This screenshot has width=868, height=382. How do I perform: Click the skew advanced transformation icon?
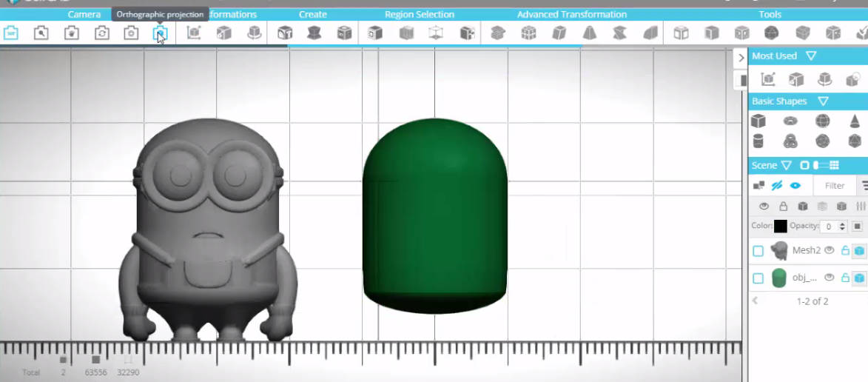tap(559, 33)
